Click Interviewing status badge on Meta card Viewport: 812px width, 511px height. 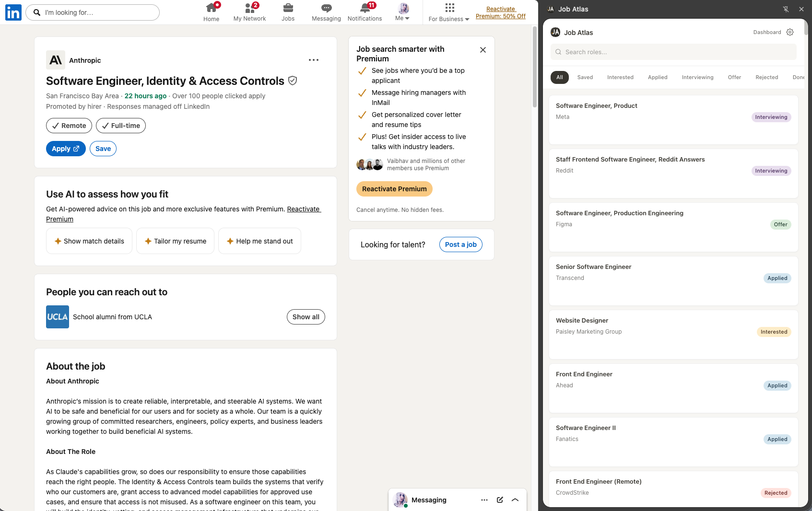[771, 117]
